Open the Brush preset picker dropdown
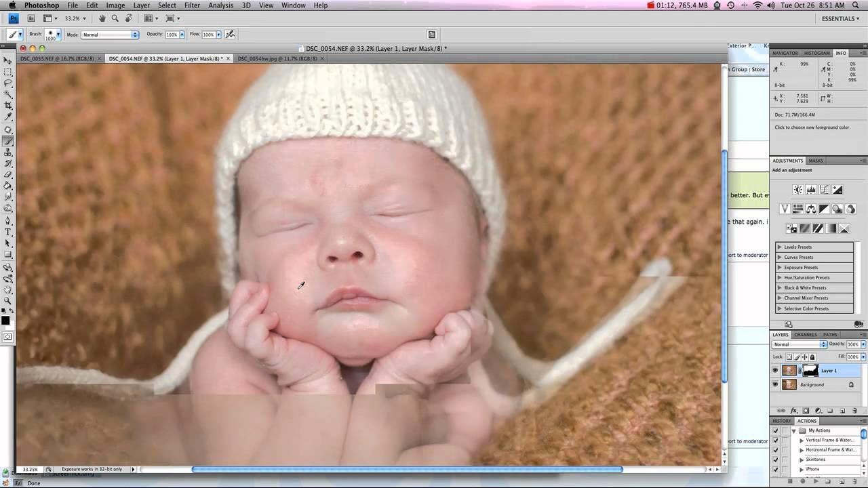 [58, 35]
